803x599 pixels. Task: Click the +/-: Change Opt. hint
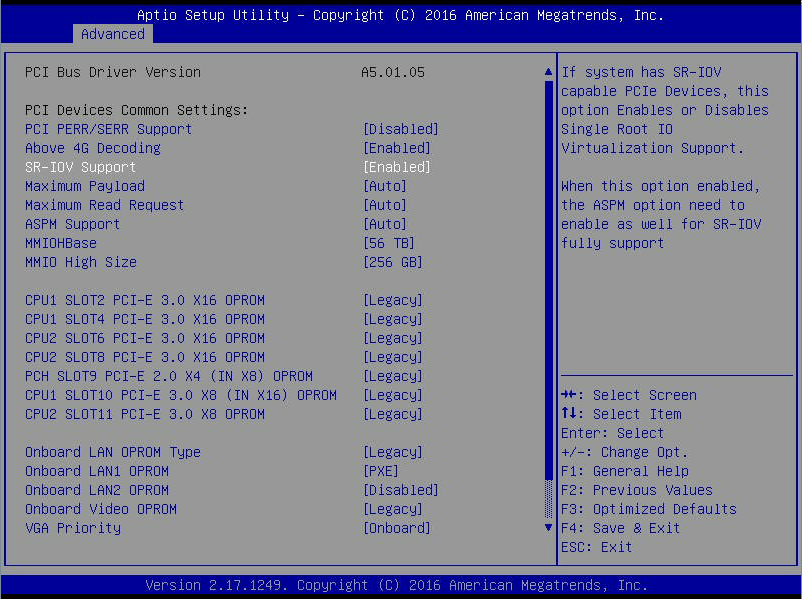(625, 452)
